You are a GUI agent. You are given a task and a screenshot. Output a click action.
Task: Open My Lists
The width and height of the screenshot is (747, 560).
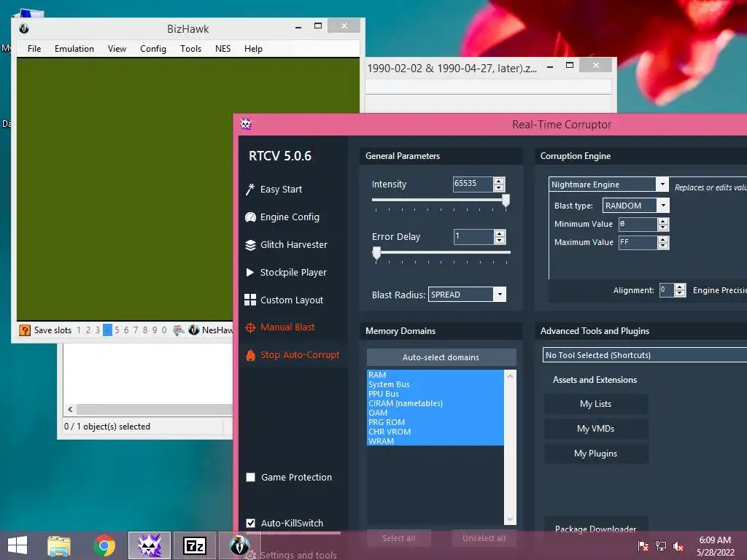click(596, 404)
